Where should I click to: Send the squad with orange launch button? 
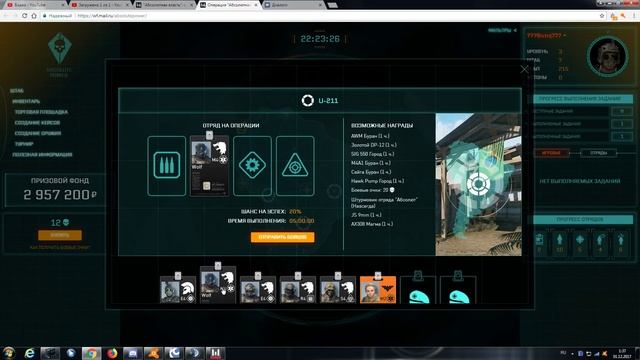[282, 237]
